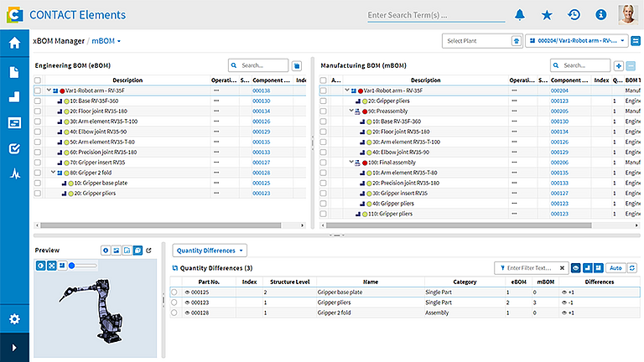The height and width of the screenshot is (362, 644).
Task: Open notifications bell
Action: (520, 15)
